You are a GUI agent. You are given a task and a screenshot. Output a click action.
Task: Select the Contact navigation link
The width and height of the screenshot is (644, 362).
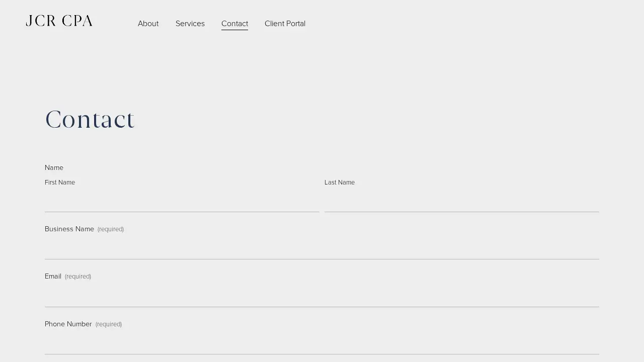coord(234,24)
